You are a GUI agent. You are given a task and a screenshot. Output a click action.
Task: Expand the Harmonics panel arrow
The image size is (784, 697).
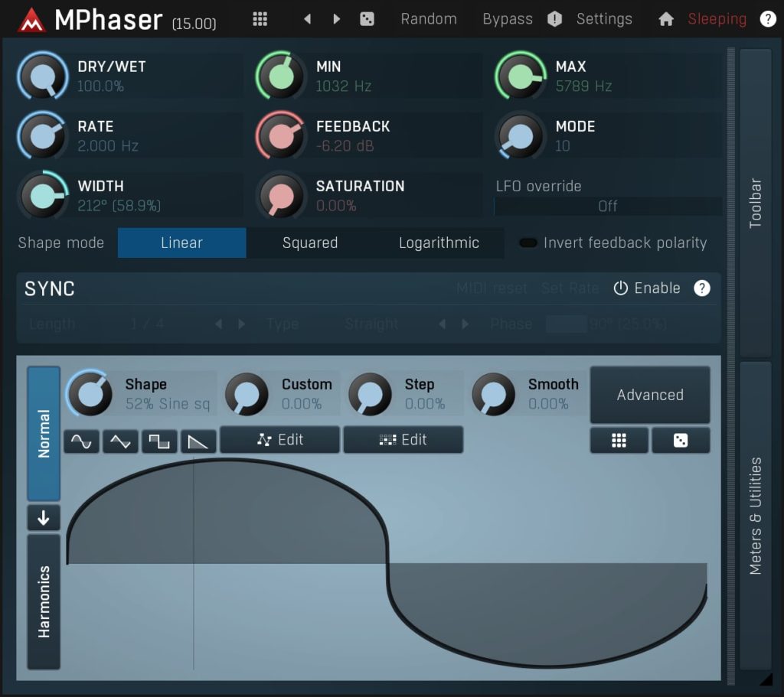(x=44, y=518)
